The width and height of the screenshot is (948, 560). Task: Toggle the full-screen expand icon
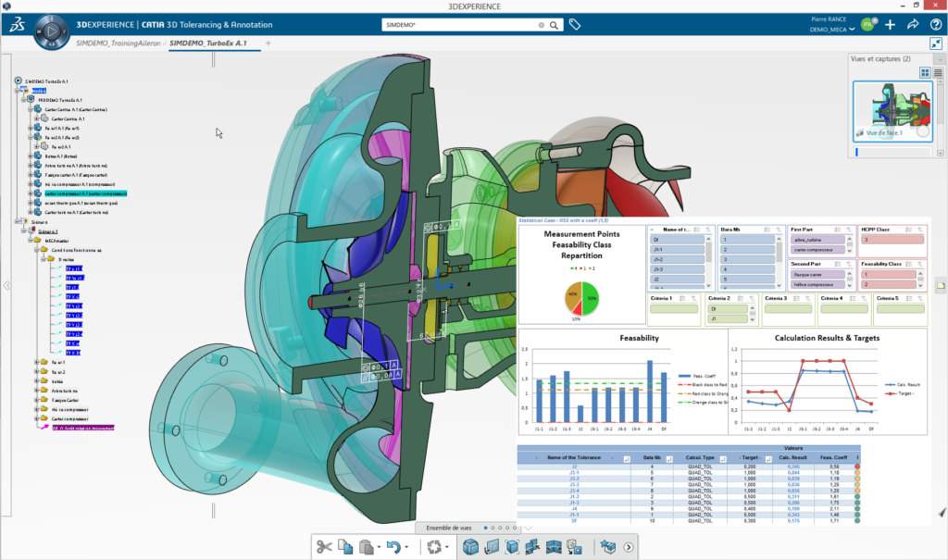point(936,44)
